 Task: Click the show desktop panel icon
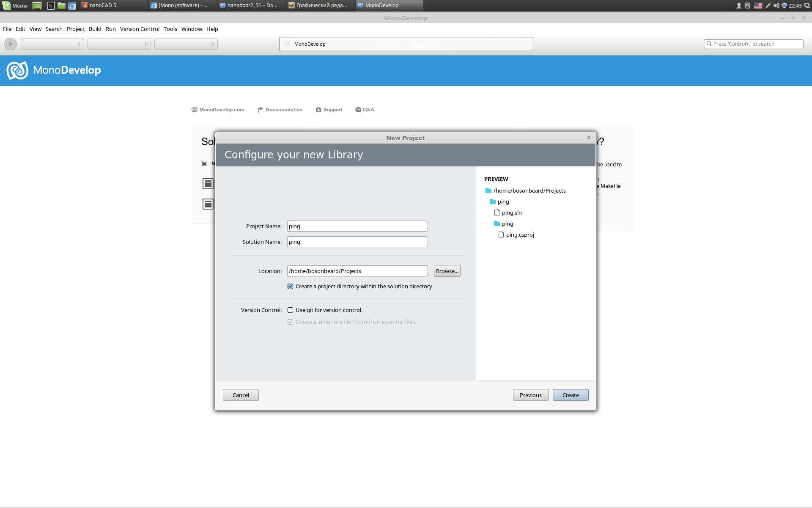click(37, 6)
